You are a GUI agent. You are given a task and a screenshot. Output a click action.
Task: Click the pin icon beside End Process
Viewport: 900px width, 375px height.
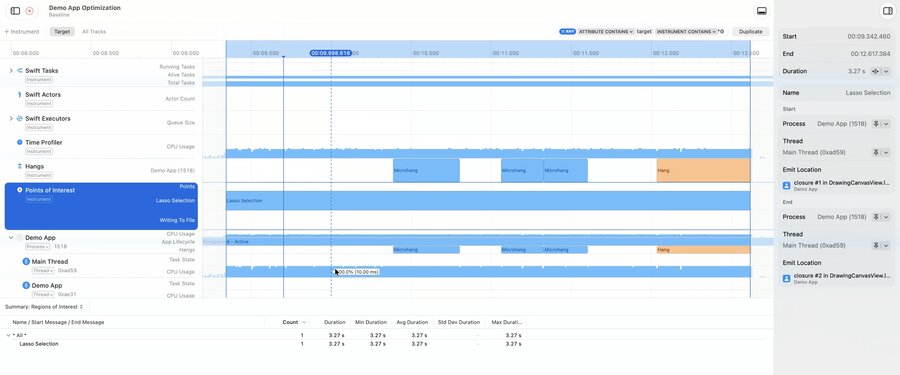pyautogui.click(x=876, y=217)
